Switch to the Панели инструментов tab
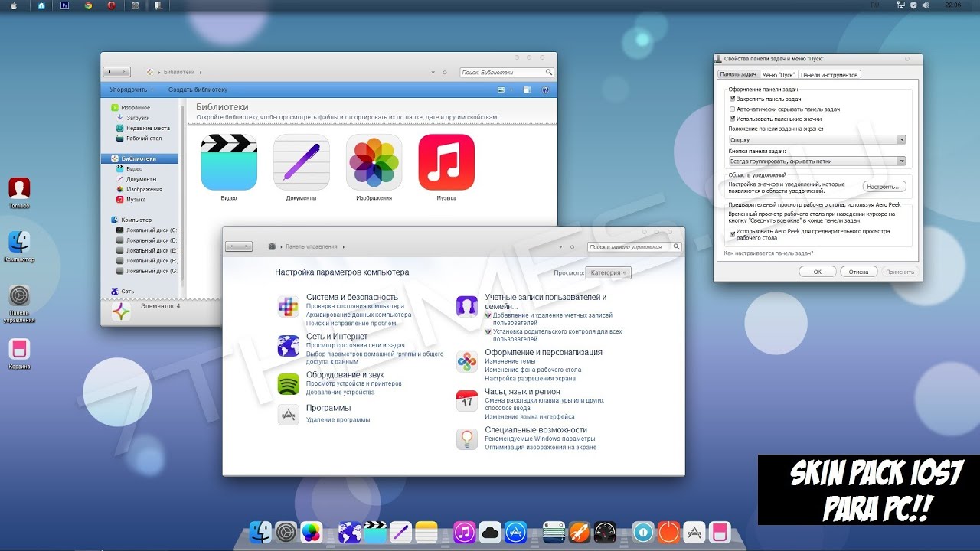This screenshot has height=551, width=980. point(830,75)
